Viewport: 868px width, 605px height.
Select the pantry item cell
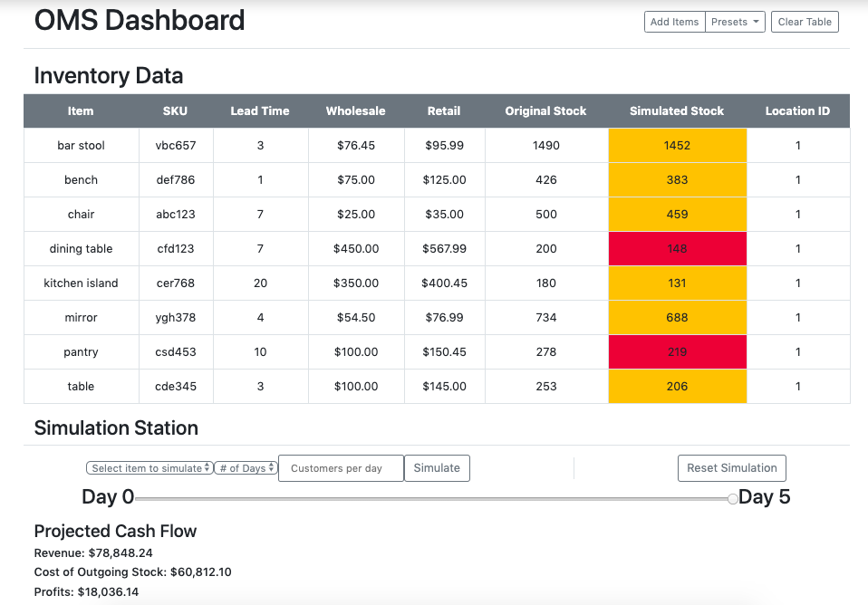coord(81,352)
